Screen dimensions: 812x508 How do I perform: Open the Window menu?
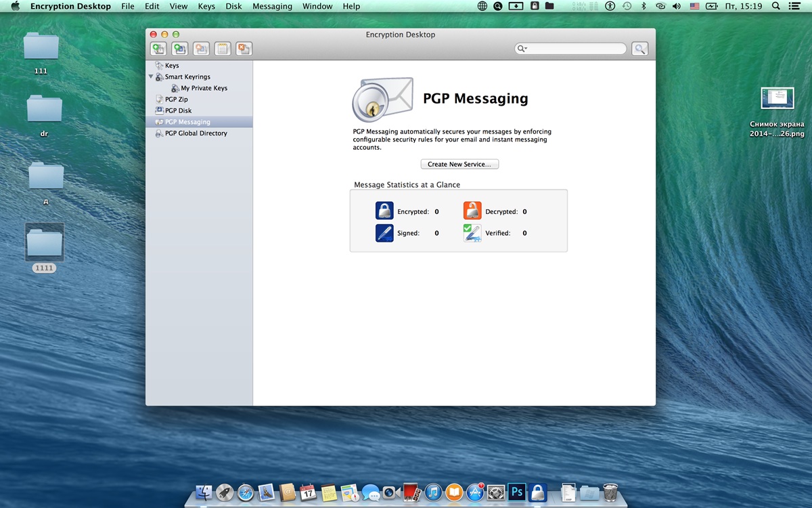(x=317, y=6)
